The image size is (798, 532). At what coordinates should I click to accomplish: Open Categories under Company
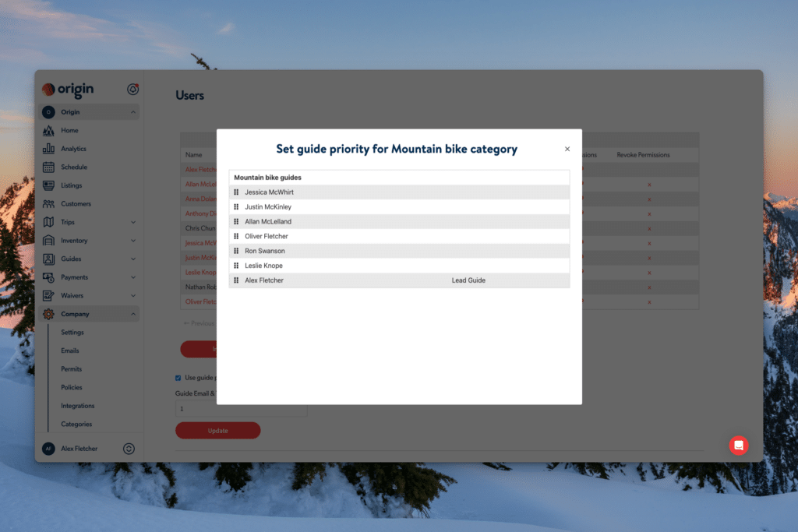pos(76,425)
